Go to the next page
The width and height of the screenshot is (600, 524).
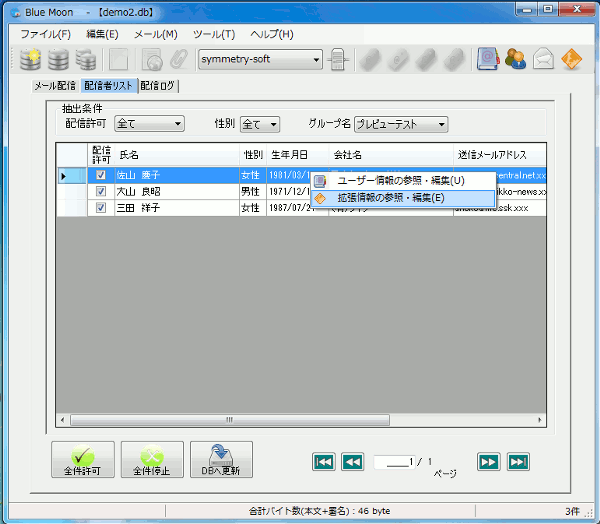pos(488,461)
